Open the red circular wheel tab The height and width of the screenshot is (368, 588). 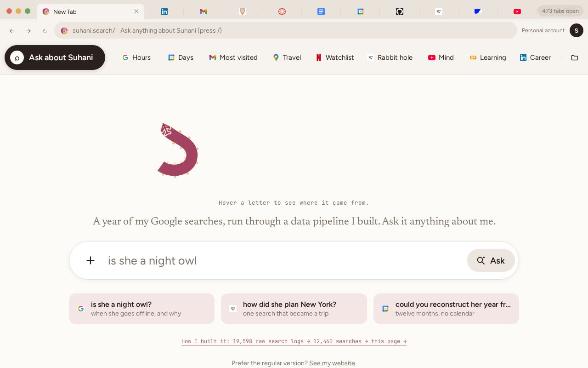pos(282,11)
